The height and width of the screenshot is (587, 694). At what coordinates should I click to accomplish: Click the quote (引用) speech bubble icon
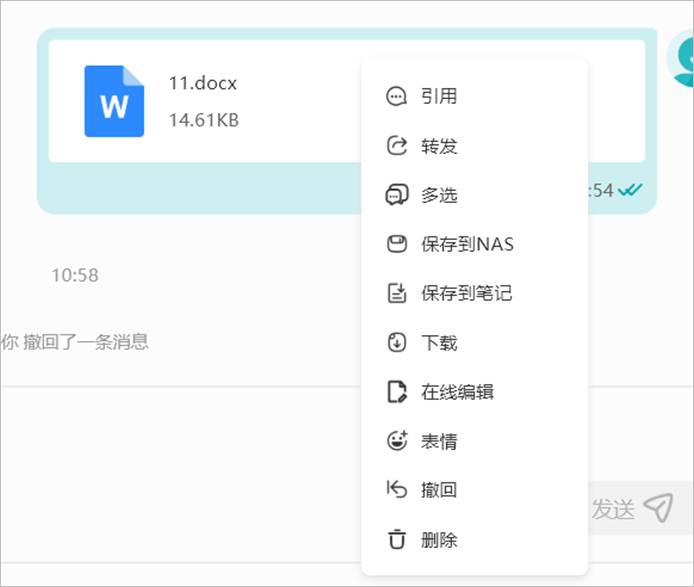coord(396,96)
